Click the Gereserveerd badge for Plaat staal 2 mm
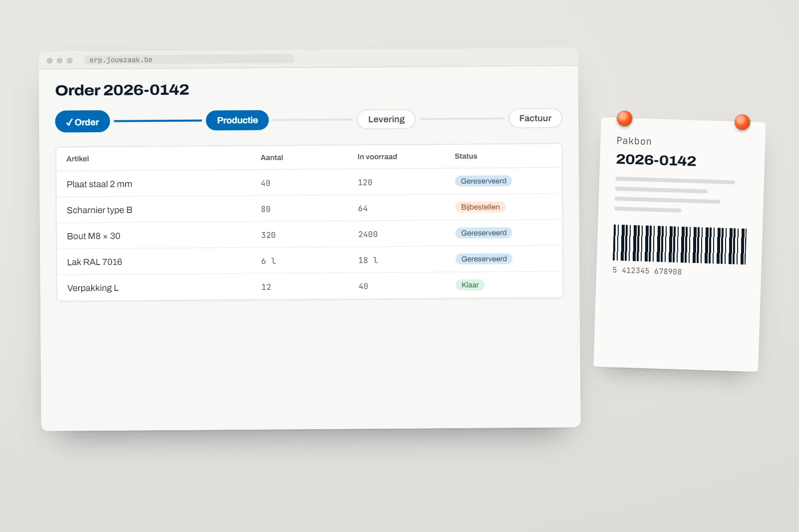799x532 pixels. (x=483, y=181)
